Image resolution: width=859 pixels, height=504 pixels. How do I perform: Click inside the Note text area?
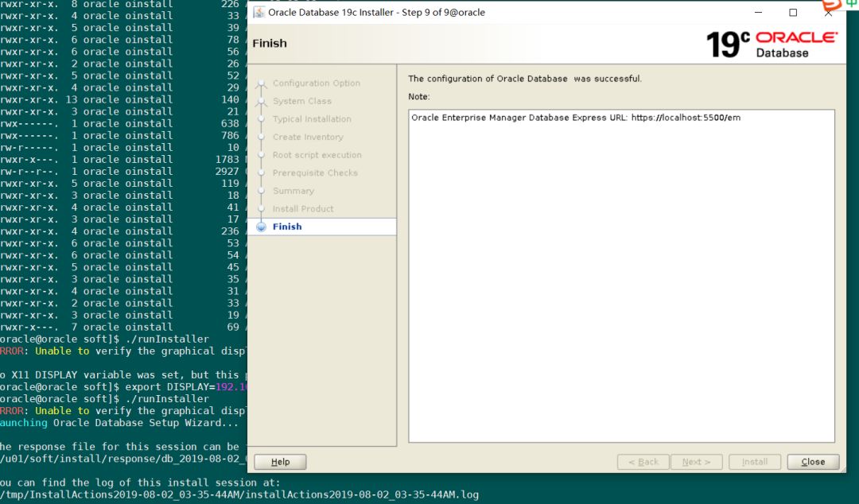(x=621, y=276)
